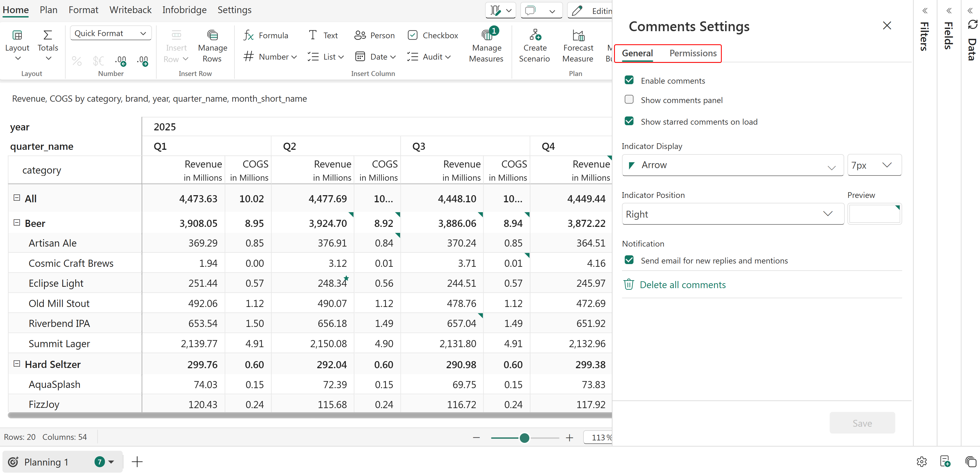
Task: Open the Quick Format dropdown
Action: point(110,33)
